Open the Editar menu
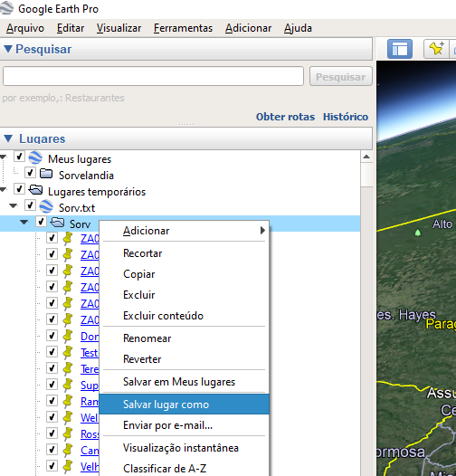 point(71,28)
